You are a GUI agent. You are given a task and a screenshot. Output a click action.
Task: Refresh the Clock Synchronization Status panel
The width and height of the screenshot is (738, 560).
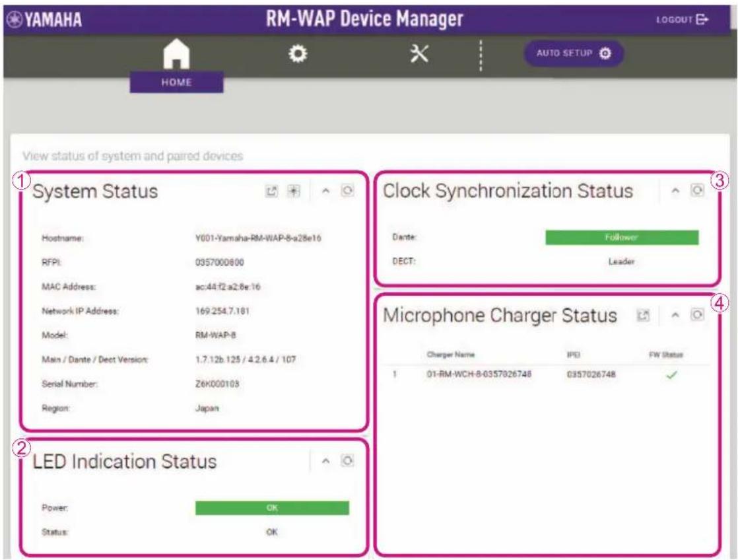697,190
